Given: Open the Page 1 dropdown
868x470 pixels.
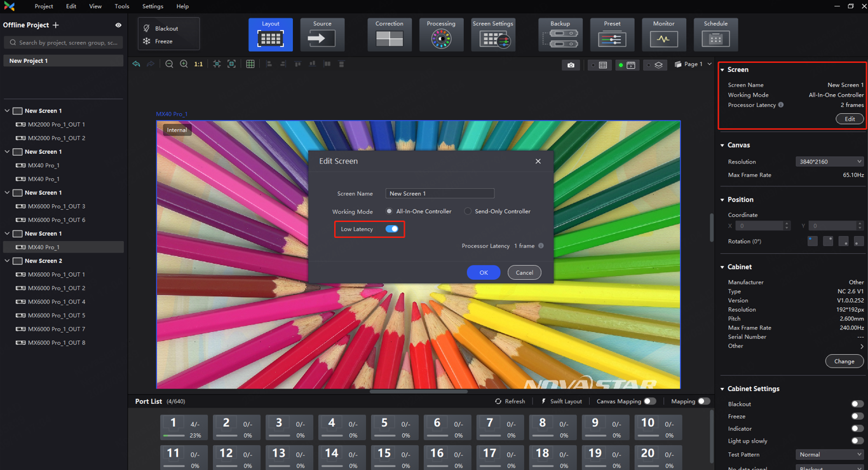Looking at the screenshot, I should click(x=693, y=64).
